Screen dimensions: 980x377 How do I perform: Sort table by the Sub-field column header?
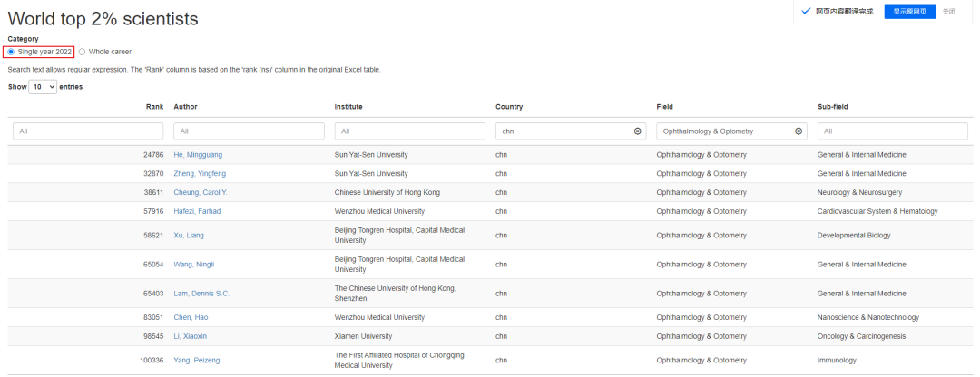833,107
